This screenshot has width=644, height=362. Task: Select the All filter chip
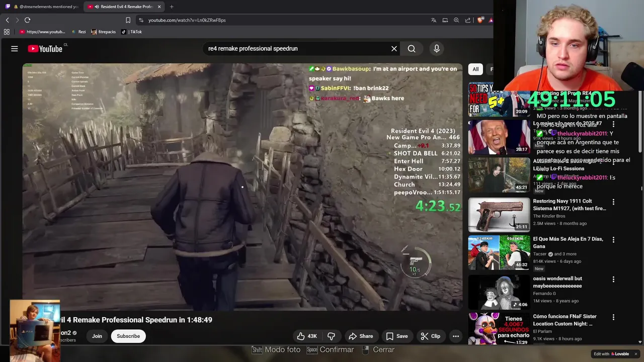click(x=475, y=69)
